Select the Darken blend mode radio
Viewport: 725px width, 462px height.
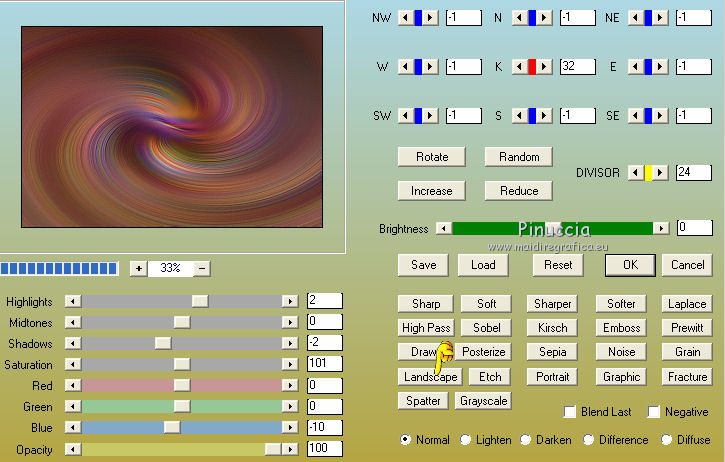pyautogui.click(x=526, y=439)
